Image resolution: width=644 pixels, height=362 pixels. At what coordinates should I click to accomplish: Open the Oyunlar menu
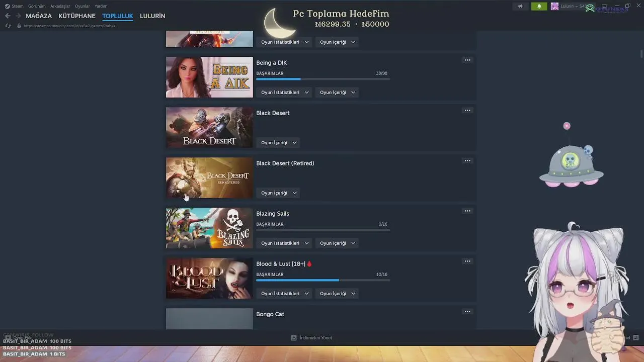coord(83,7)
